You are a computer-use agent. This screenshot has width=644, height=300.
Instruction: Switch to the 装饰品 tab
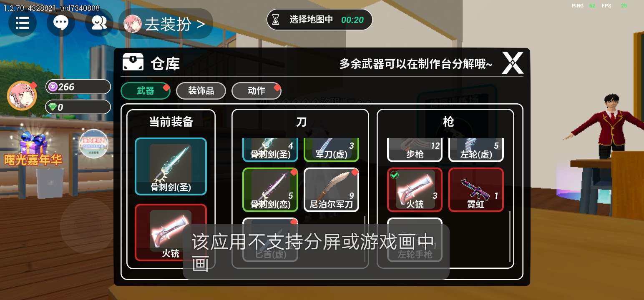coord(201,91)
